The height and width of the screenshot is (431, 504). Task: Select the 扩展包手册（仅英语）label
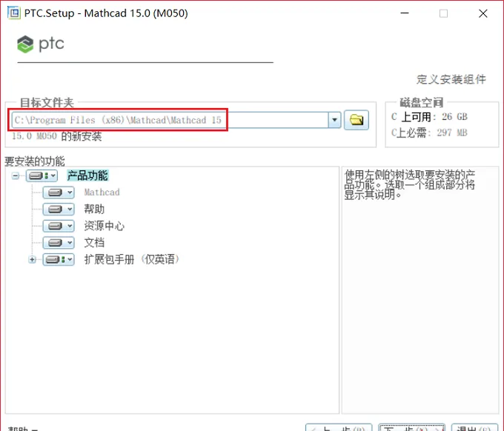[x=131, y=259]
